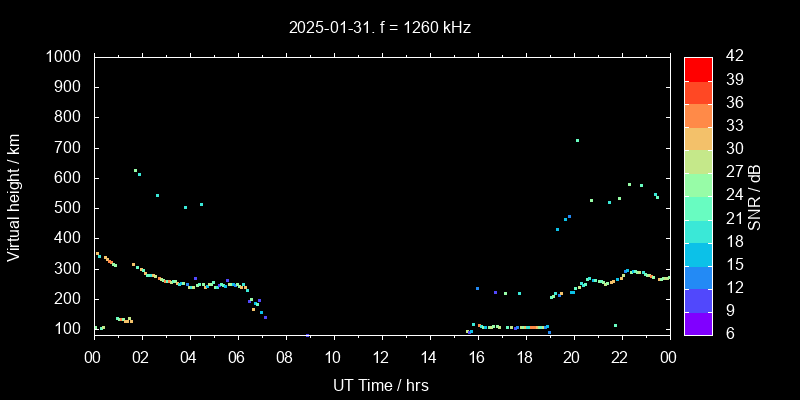
Task: Click the 'UT Time / hrs' axis label
Action: coord(380,384)
